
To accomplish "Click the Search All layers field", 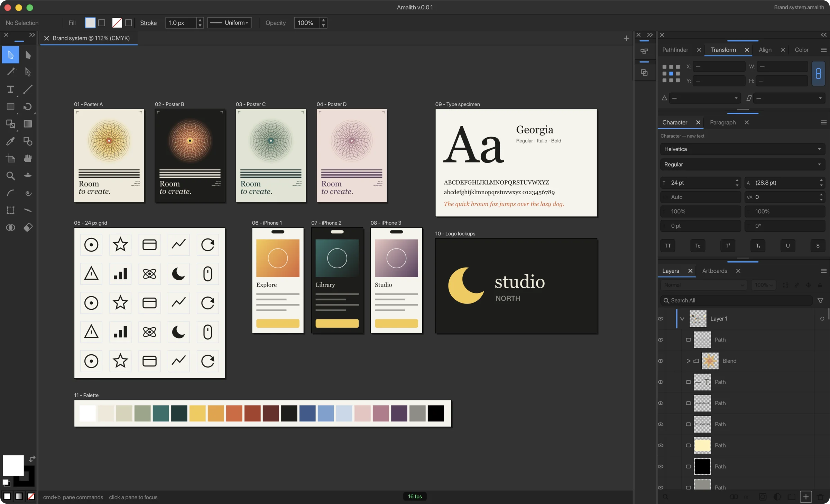I will point(736,300).
